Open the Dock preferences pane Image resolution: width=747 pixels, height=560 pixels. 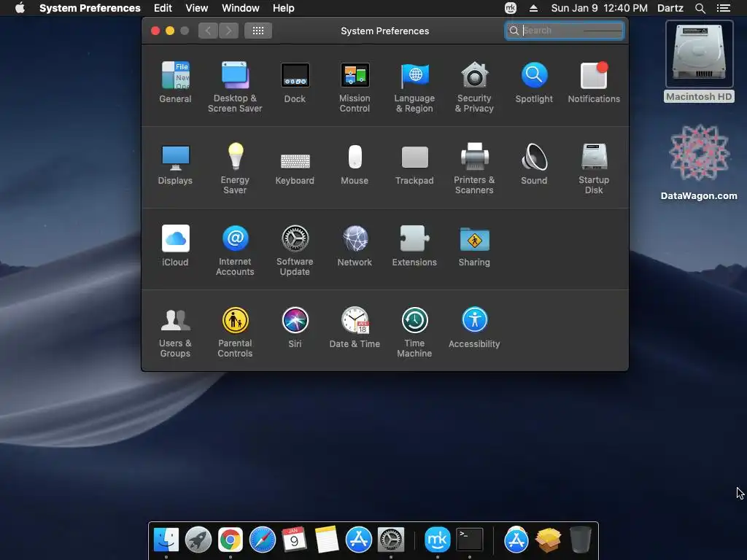coord(295,82)
